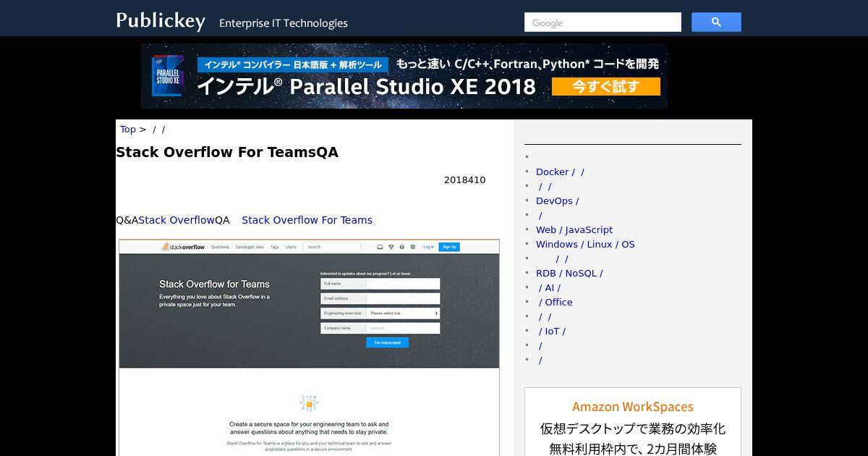Image resolution: width=868 pixels, height=456 pixels.
Task: Click the Enterprise IT Technologies tagline
Action: [284, 23]
